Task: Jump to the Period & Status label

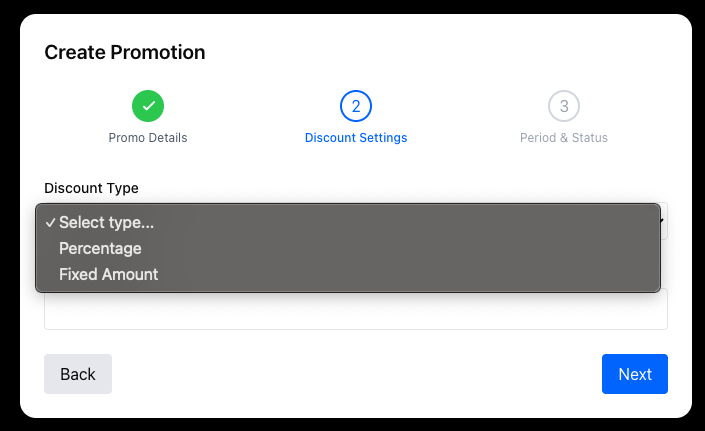Action: [564, 138]
